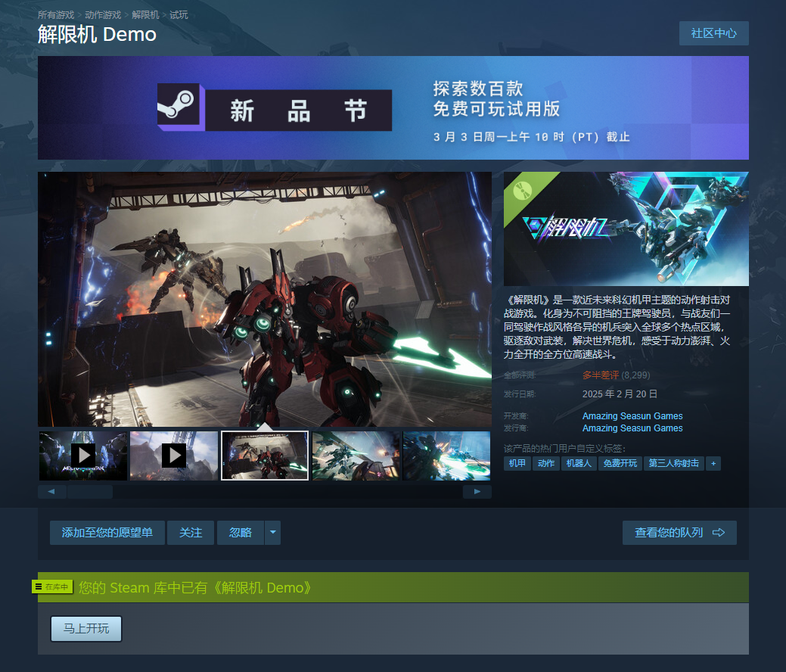Click the release date 2025 年 2 月 20 日
786x672 pixels.
coord(620,394)
